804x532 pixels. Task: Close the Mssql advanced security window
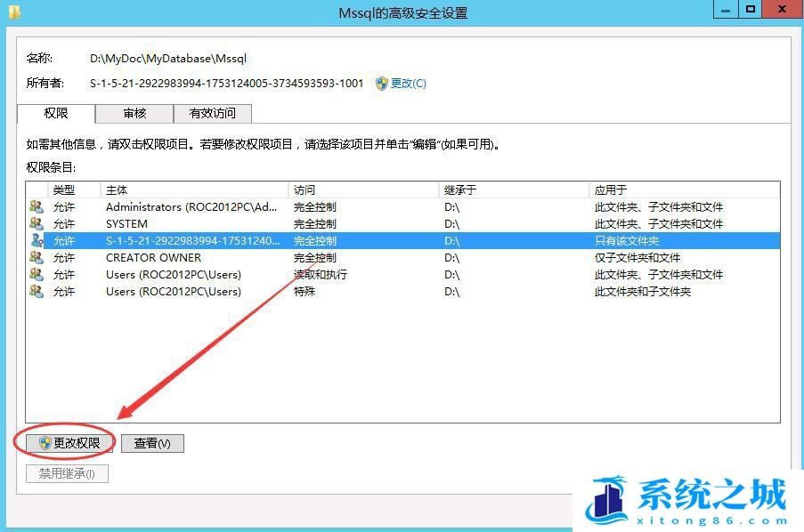tap(783, 10)
